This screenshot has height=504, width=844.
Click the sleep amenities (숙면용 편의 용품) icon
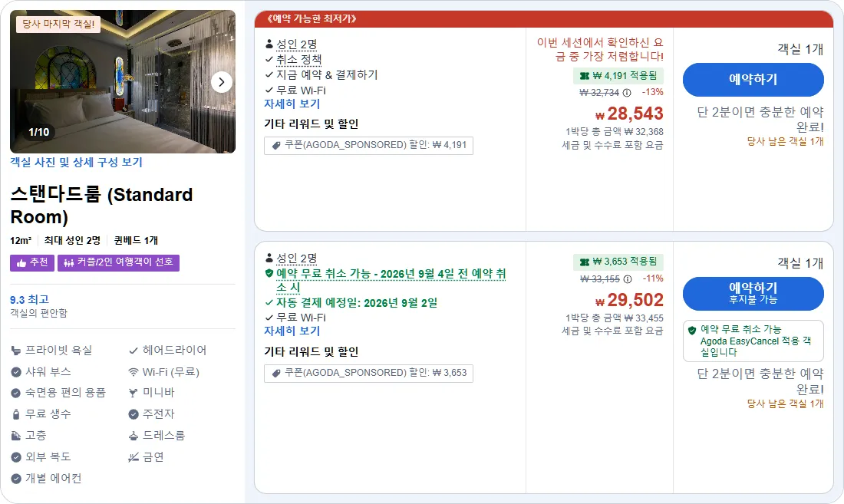(x=15, y=394)
